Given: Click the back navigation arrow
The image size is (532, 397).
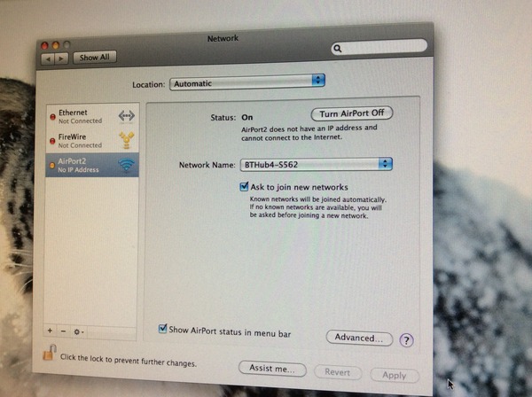Looking at the screenshot, I should click(x=48, y=59).
